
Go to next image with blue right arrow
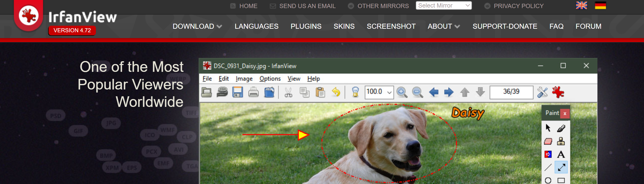pos(449,92)
